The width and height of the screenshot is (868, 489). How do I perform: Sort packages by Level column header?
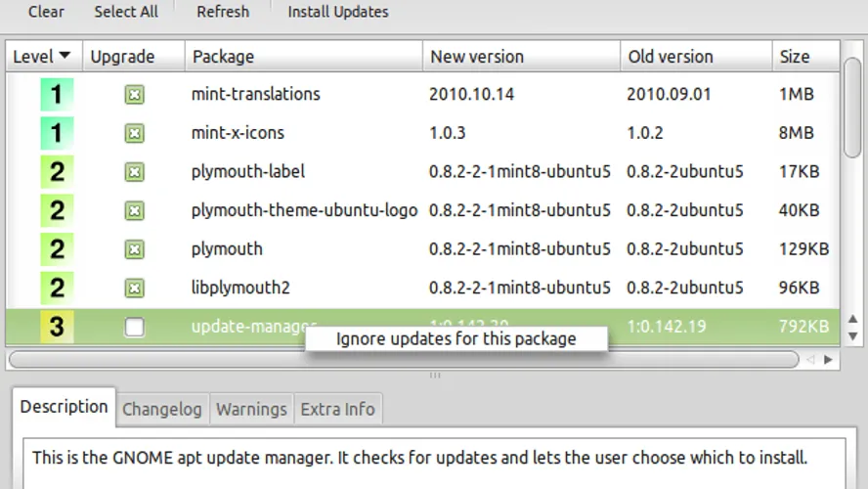[42, 57]
